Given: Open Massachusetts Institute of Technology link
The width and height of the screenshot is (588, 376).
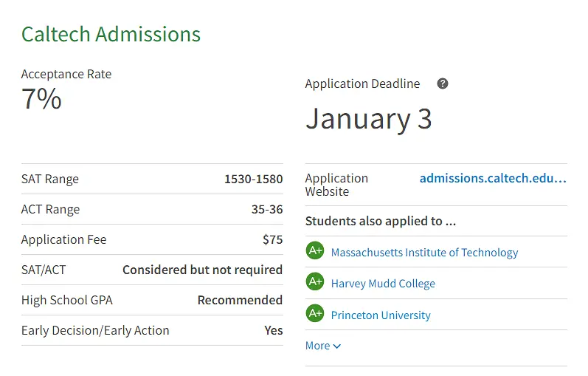Looking at the screenshot, I should pyautogui.click(x=424, y=253).
